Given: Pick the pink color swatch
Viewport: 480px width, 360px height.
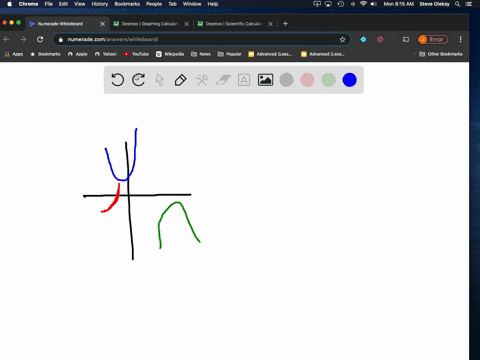Looking at the screenshot, I should tap(307, 80).
